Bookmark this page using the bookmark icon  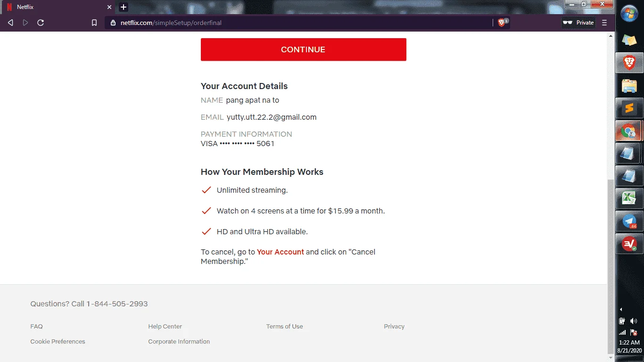click(94, 23)
